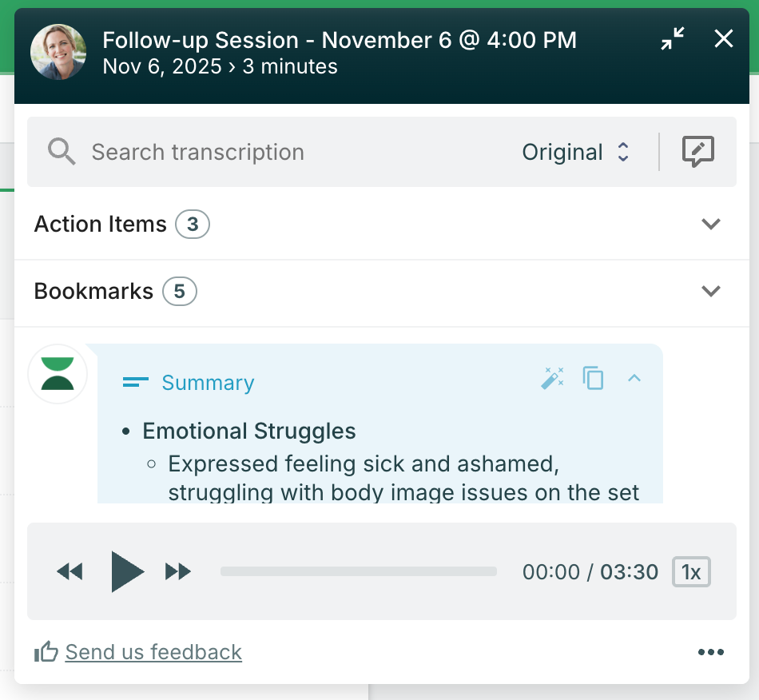Click the magic wand icon in Summary
The width and height of the screenshot is (759, 700).
(552, 379)
